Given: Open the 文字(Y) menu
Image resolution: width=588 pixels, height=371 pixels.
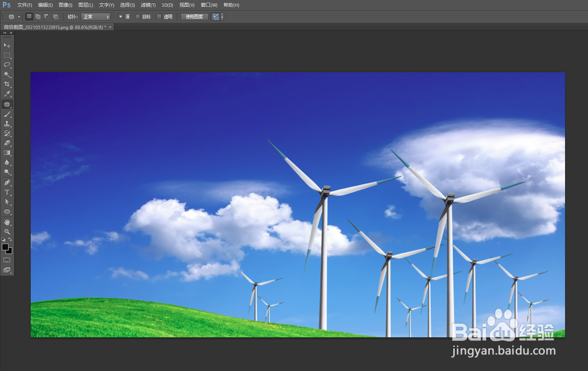Looking at the screenshot, I should point(107,5).
